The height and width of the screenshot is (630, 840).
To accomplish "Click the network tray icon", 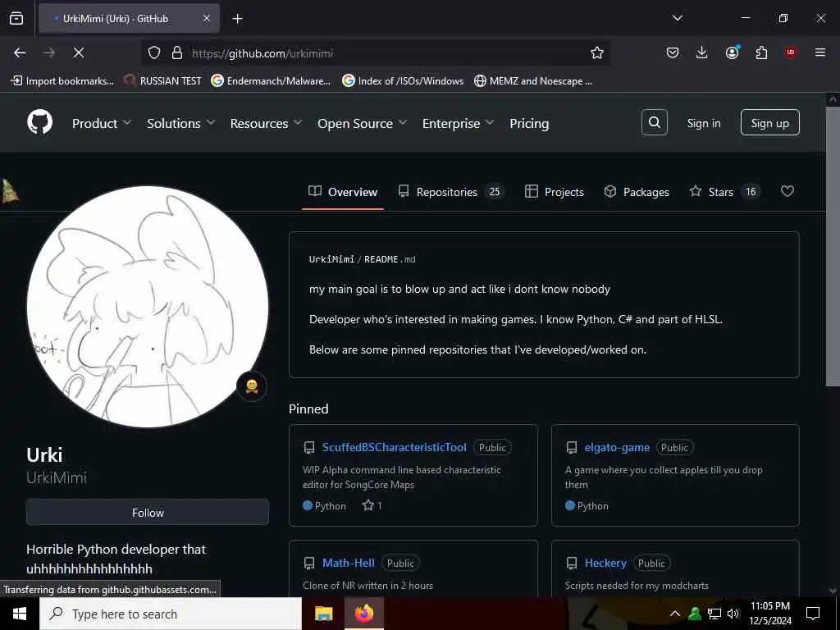I will coord(714,614).
